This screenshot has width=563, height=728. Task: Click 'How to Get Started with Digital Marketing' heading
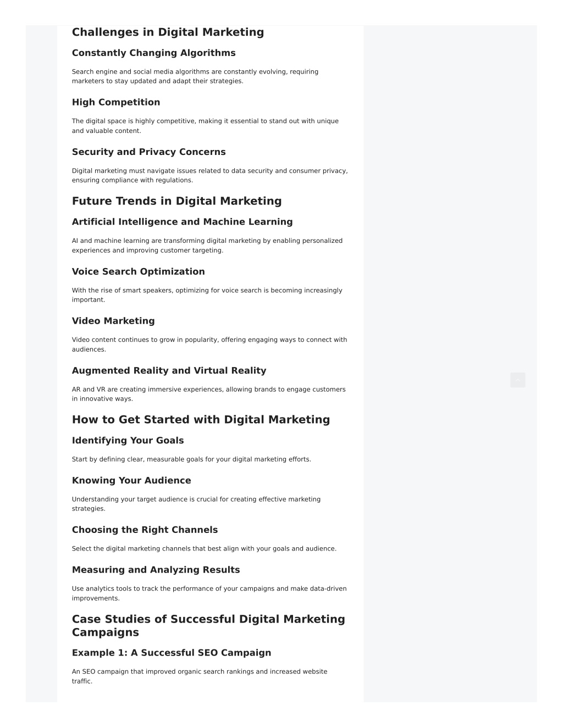(x=201, y=420)
